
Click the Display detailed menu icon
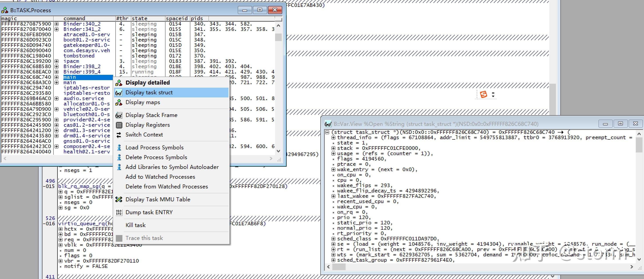(119, 83)
